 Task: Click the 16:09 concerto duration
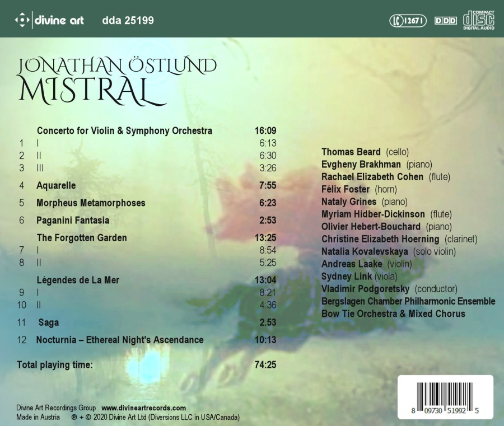coord(265,131)
